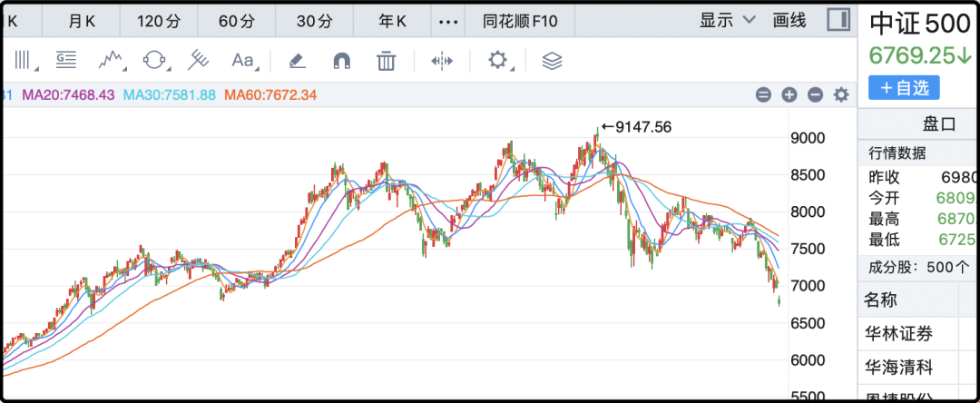980x403 pixels.
Task: Click the 最低 row
Action: point(922,240)
